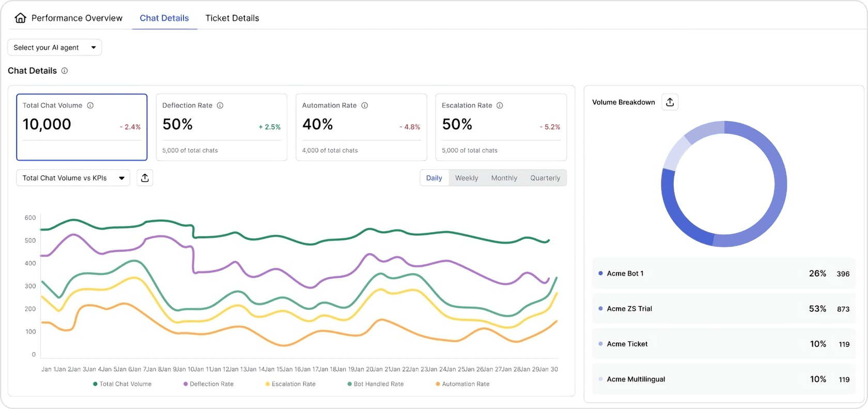Image resolution: width=868 pixels, height=409 pixels.
Task: Select the Deflection Rate card
Action: tap(222, 127)
